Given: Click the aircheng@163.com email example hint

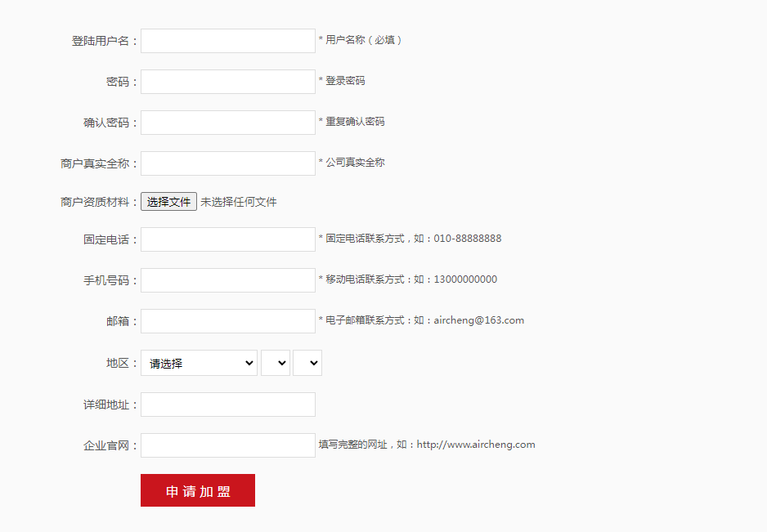Looking at the screenshot, I should pos(478,320).
